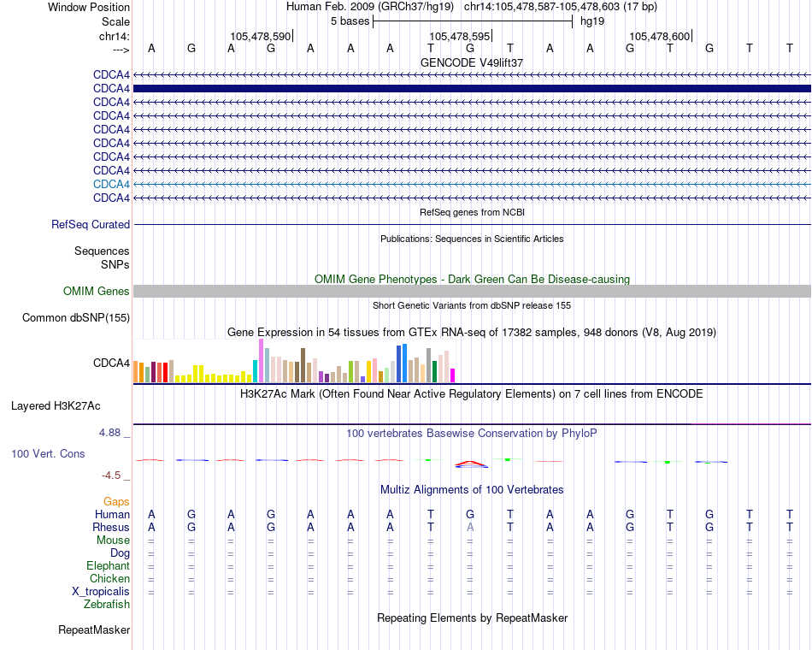Viewport: 812px width, 650px height.
Task: Click the thick dark blue CDCA4 exon bar
Action: coord(472,89)
